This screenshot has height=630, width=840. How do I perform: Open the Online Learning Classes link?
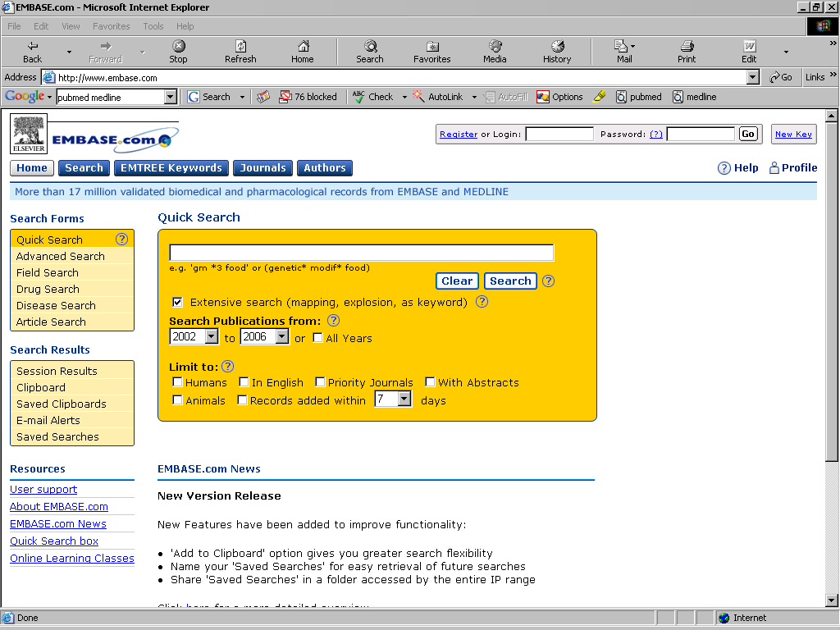[72, 558]
